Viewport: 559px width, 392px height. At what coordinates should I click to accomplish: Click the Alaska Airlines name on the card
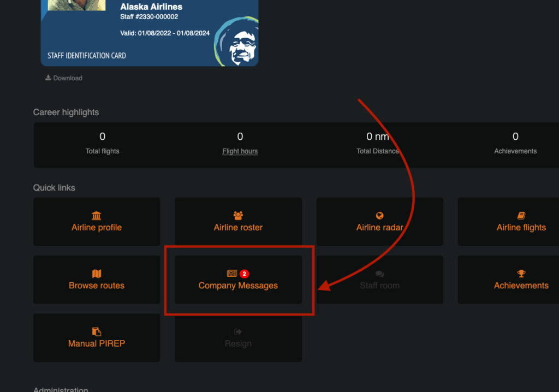coord(151,7)
